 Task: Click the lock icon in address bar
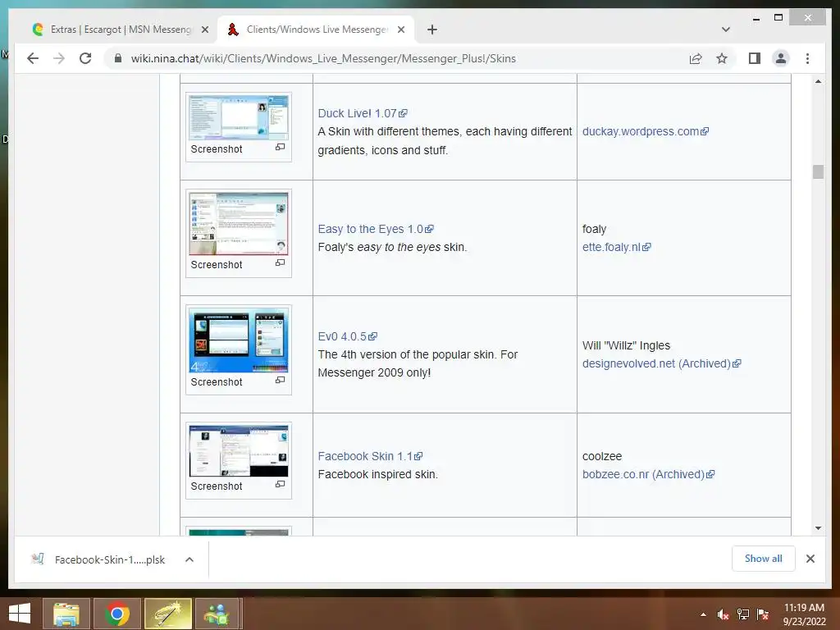(118, 58)
